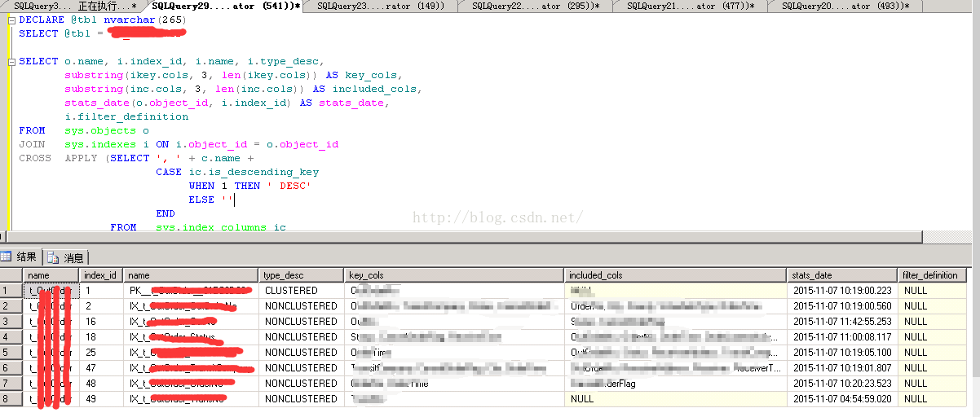
Task: Select results grid row header 4
Action: [11, 336]
